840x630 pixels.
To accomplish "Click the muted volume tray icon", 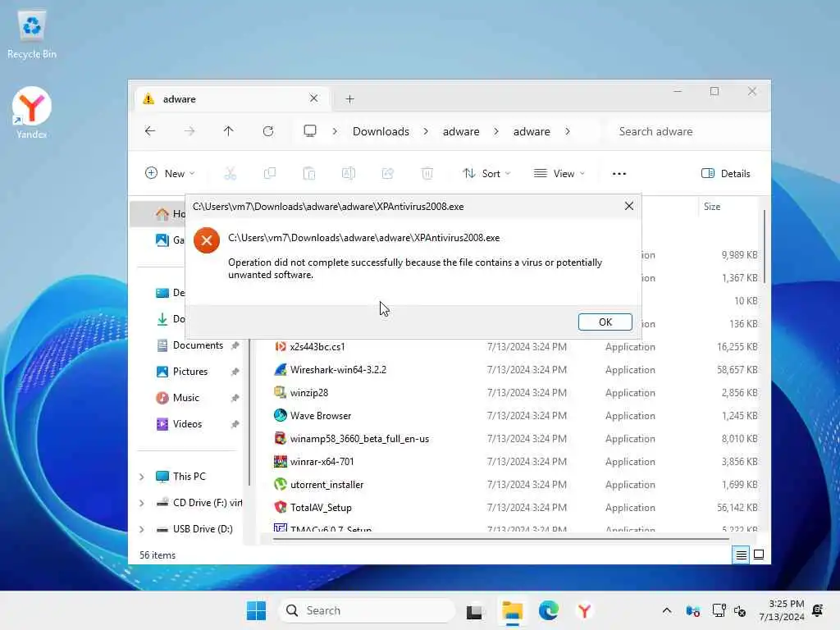I will (x=741, y=610).
